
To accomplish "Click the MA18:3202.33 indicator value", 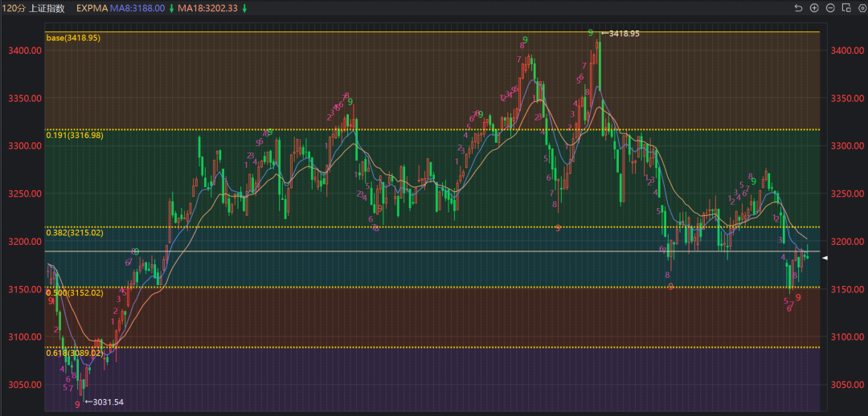I will tap(208, 8).
